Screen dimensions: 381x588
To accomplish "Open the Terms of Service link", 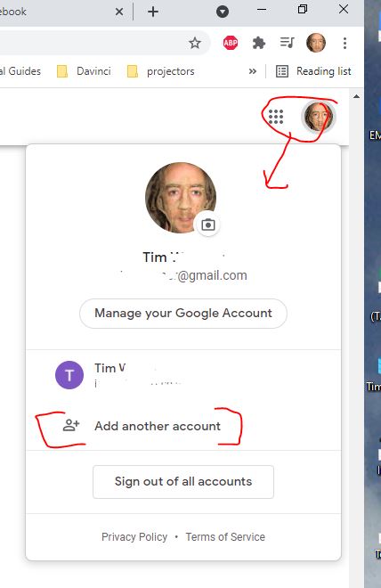I will pos(225,537).
